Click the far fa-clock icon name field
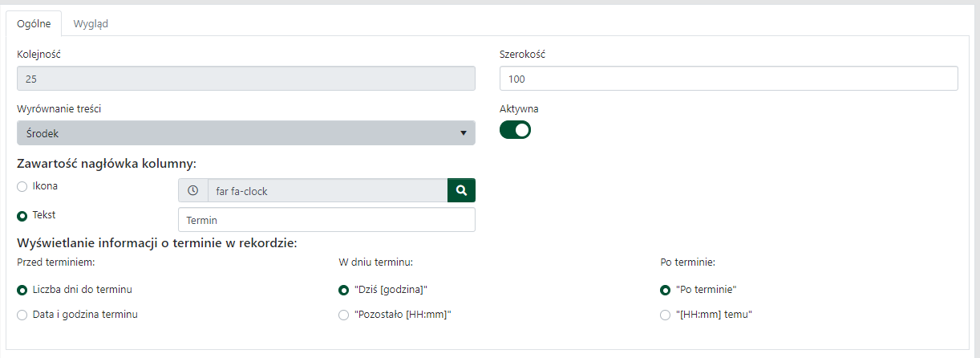980x358 pixels. click(326, 190)
